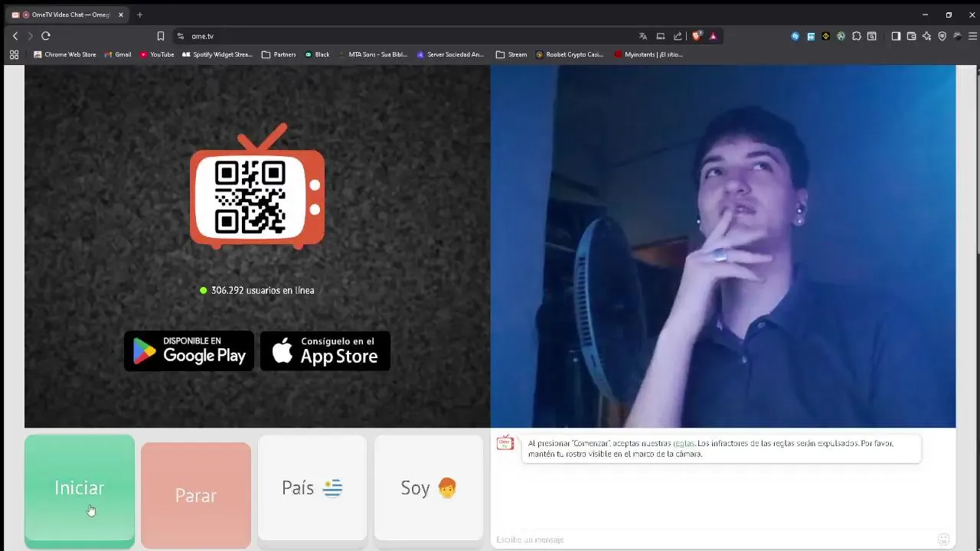Click '306.292 usuarios en línea' text
Screen dimensions: 980x551
(263, 291)
